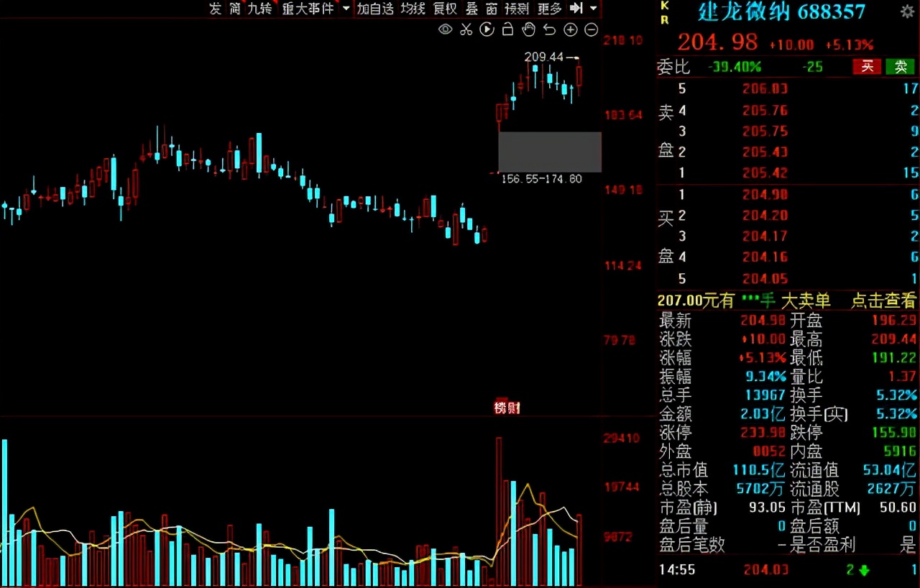The height and width of the screenshot is (588, 920).
Task: Click the red 榜 marker on the chart
Action: (x=500, y=408)
